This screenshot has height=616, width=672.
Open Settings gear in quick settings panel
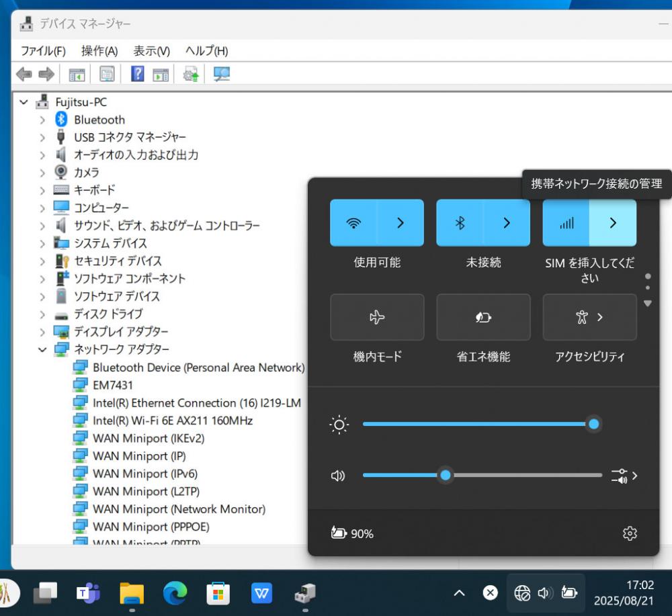pos(630,533)
